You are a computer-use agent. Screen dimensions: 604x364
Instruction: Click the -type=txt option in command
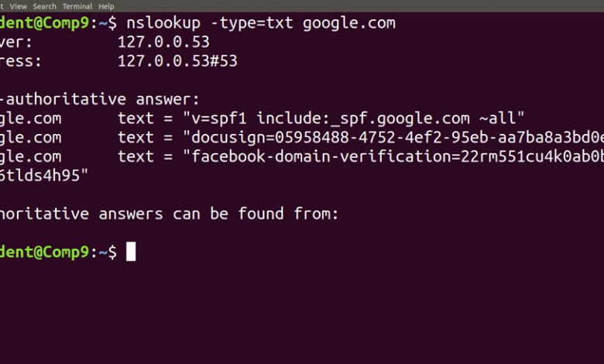pos(252,24)
